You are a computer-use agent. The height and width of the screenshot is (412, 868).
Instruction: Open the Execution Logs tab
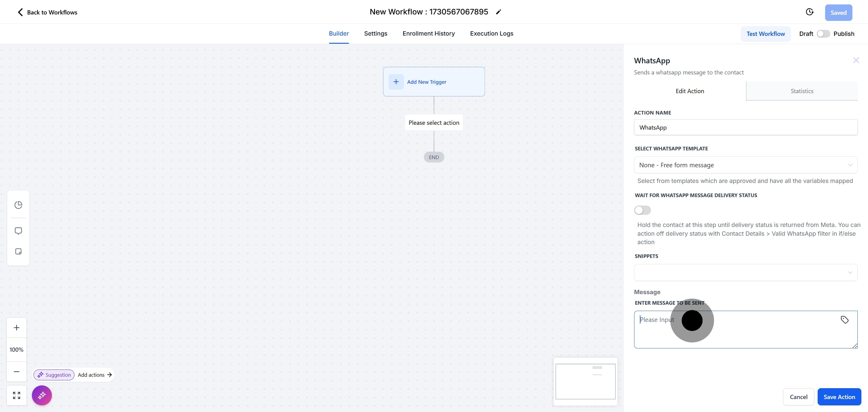pos(491,33)
